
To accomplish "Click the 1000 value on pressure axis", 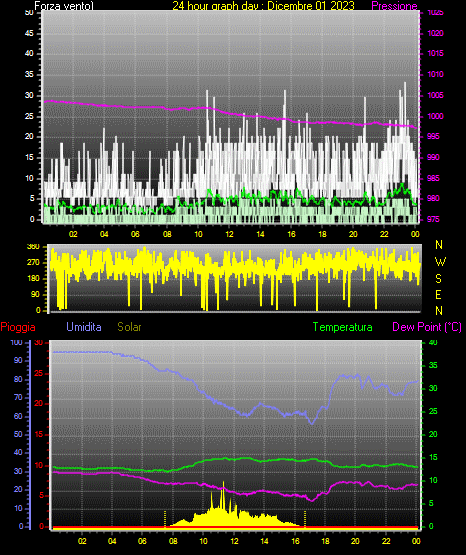I will [435, 116].
